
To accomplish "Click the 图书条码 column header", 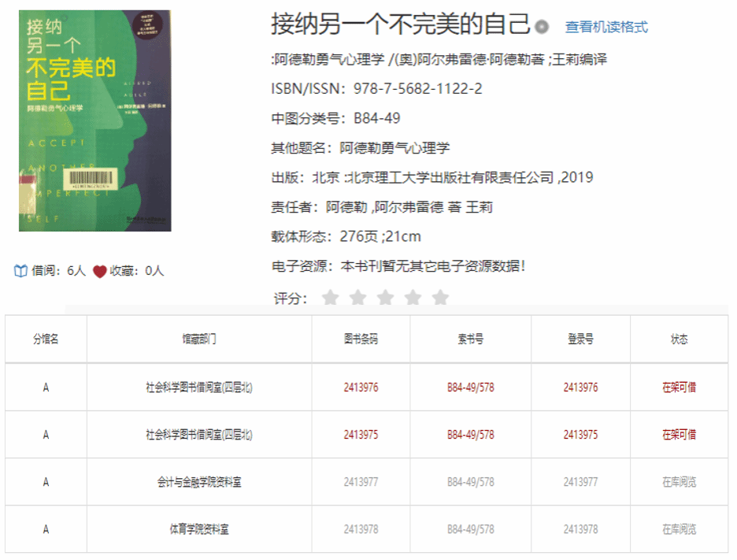I will click(x=361, y=339).
